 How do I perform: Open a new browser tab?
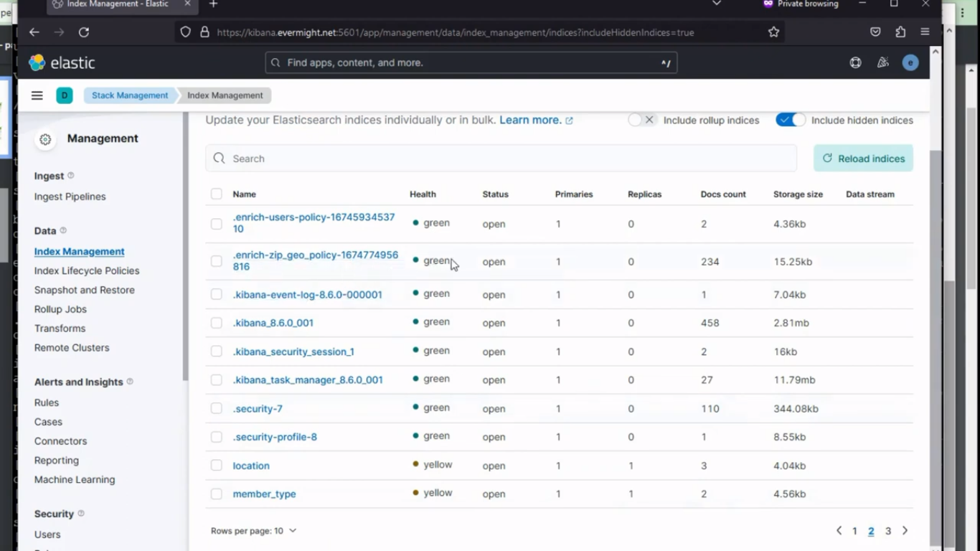click(213, 4)
